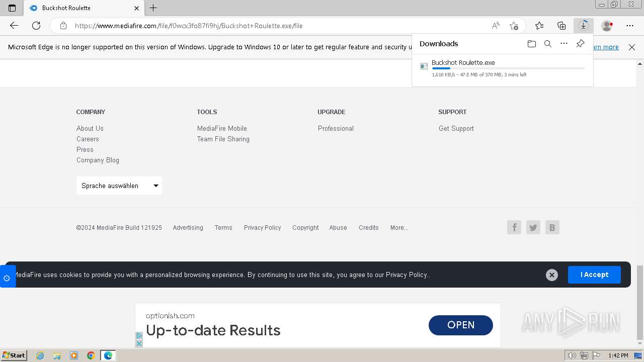This screenshot has height=362, width=644.
Task: Open MediaFire blog B icon
Action: click(x=552, y=227)
